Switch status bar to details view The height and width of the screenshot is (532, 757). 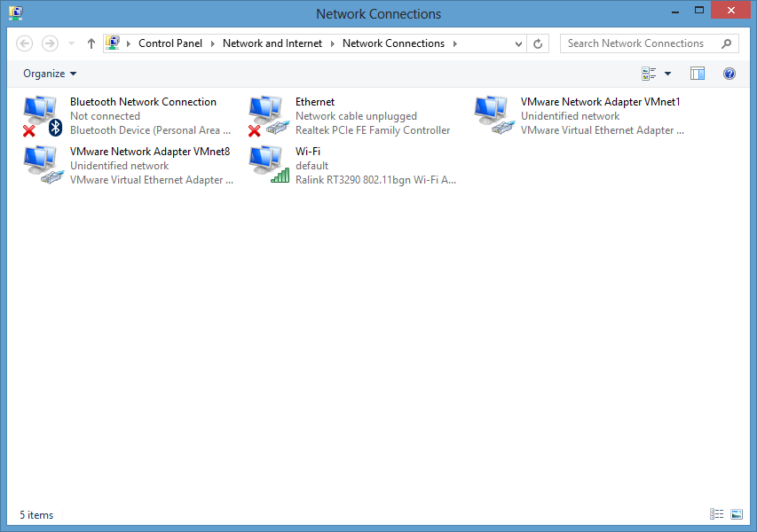pyautogui.click(x=716, y=514)
